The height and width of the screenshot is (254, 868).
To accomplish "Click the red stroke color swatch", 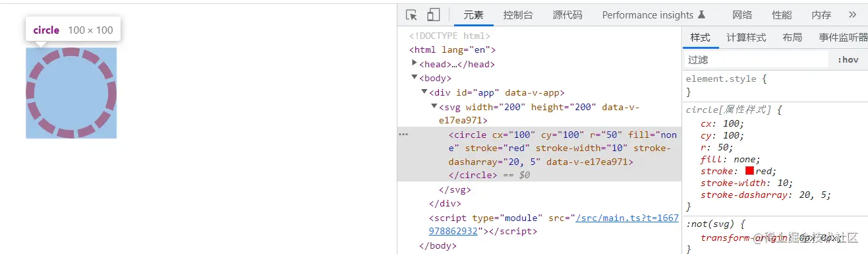I will point(749,171).
